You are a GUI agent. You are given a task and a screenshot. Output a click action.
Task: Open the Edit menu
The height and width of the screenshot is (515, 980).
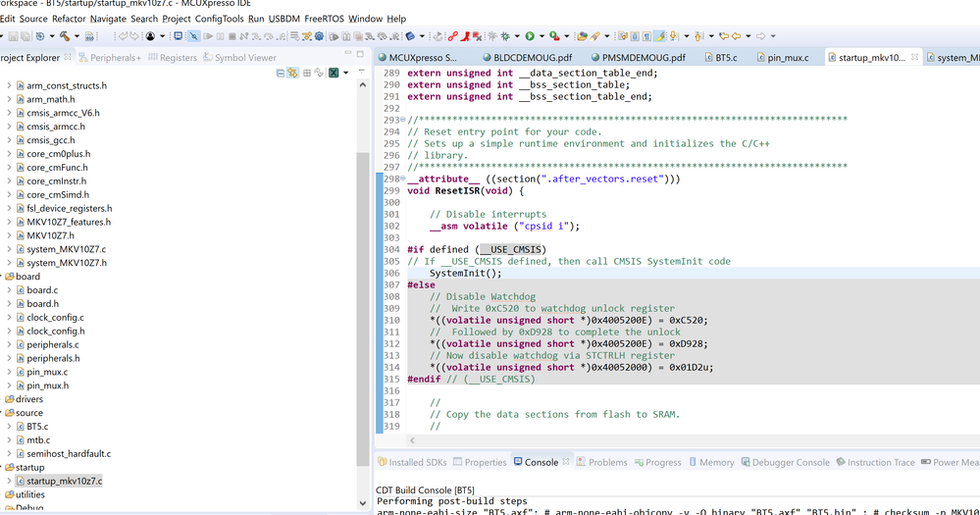click(7, 19)
